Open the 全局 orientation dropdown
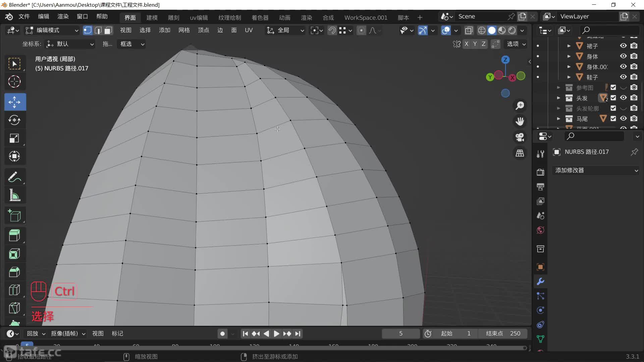The width and height of the screenshot is (644, 362). [285, 31]
